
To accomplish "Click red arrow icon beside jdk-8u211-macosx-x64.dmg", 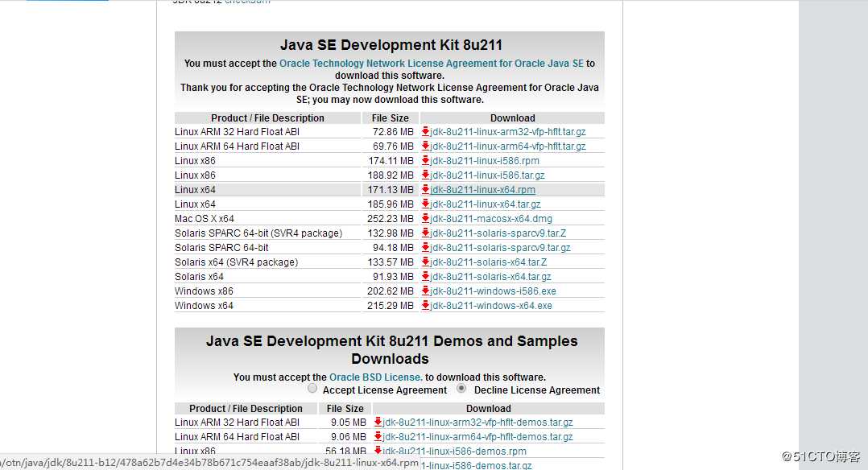I will (425, 218).
